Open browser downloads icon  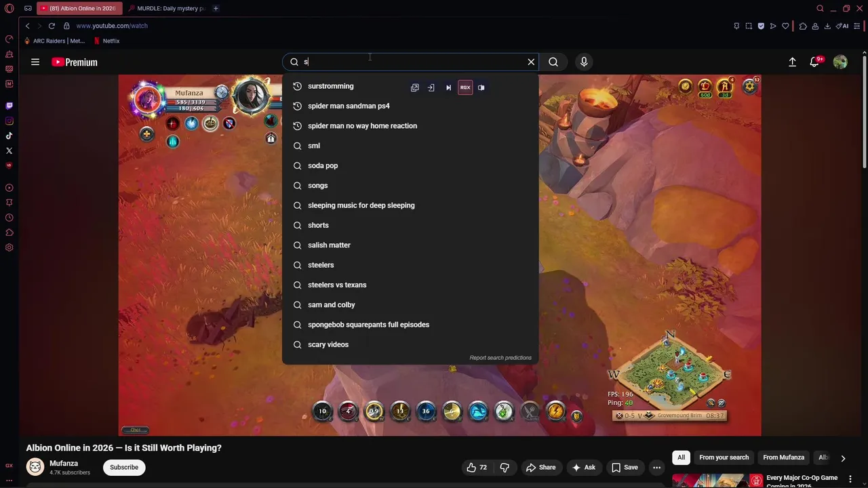tap(827, 26)
